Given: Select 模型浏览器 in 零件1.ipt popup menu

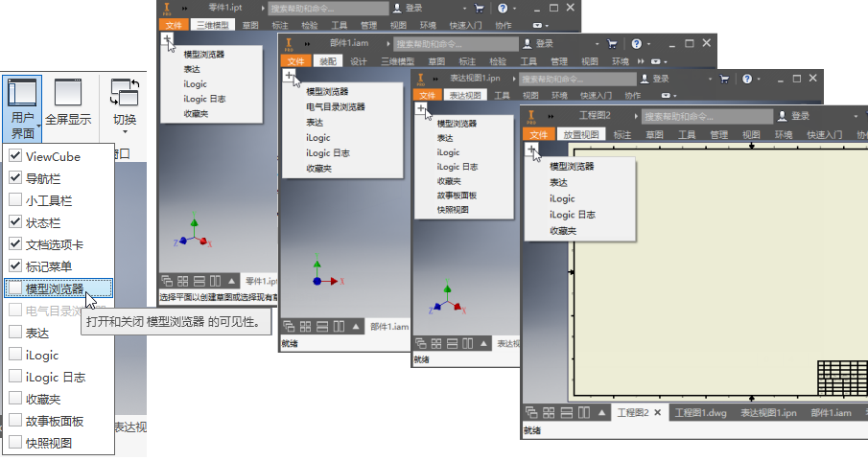Looking at the screenshot, I should tap(204, 55).
